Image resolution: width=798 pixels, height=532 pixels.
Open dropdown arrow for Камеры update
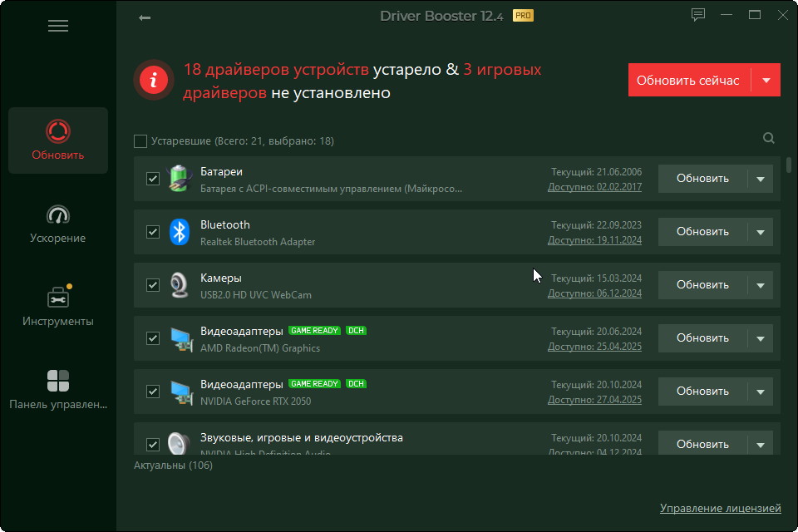[761, 285]
